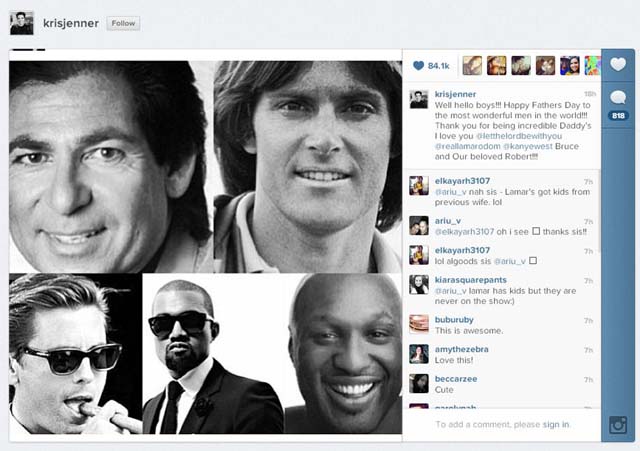
Task: Click @ariu_v mention in Lamar's kids comment
Action: [x=451, y=192]
